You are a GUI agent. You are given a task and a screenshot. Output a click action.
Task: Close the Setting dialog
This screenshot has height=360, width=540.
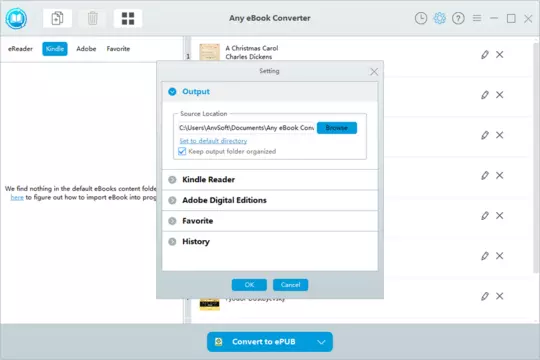[374, 72]
